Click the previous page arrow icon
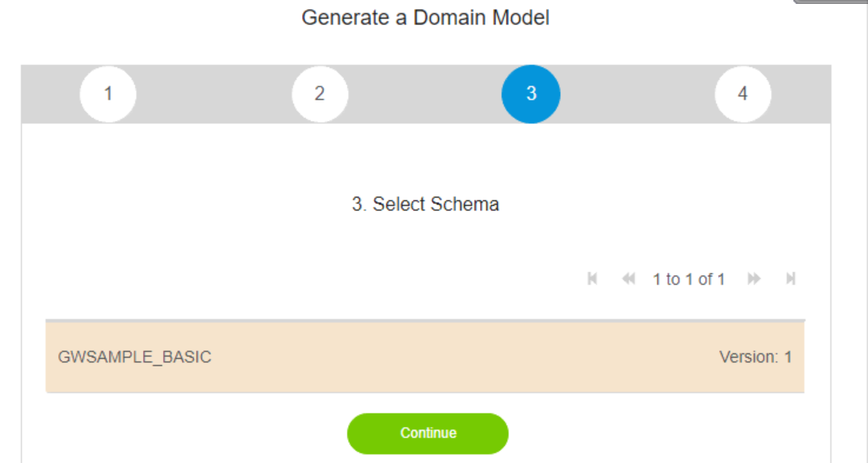The image size is (868, 463). coord(628,279)
